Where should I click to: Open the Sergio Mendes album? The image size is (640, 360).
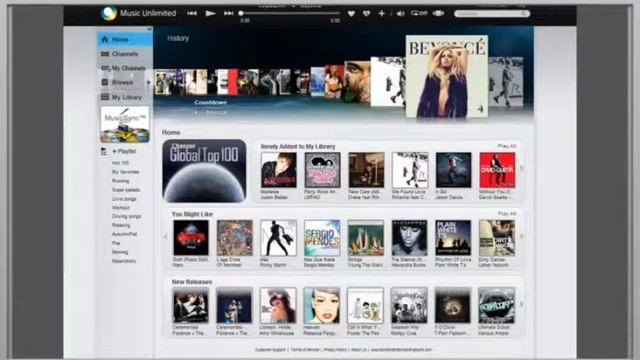coord(322,238)
